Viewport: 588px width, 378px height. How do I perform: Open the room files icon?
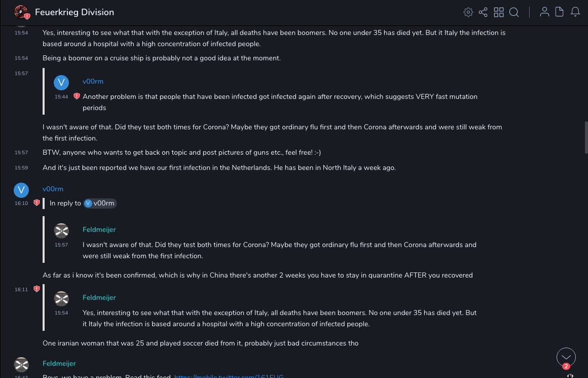(x=560, y=12)
